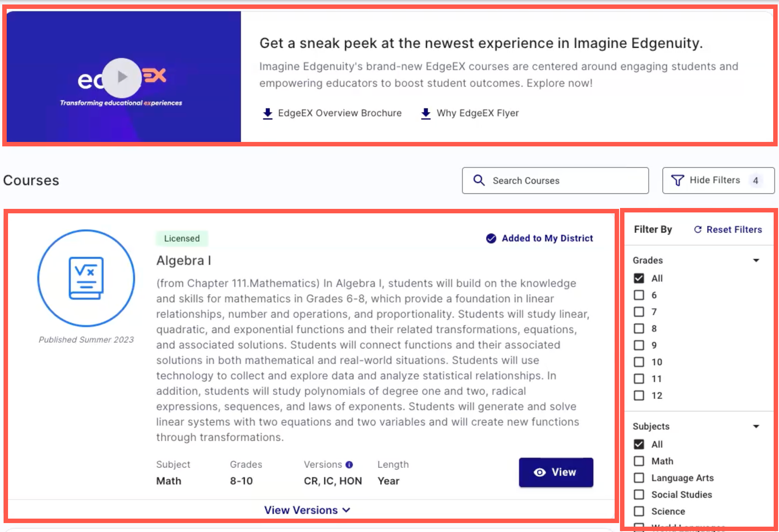This screenshot has width=779, height=532.
Task: Click the EdgeEX Overview Brochure download icon
Action: tap(268, 113)
